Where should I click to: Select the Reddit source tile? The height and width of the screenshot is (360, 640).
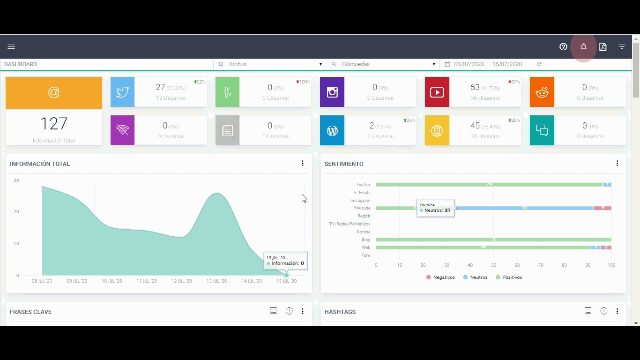tap(578, 92)
